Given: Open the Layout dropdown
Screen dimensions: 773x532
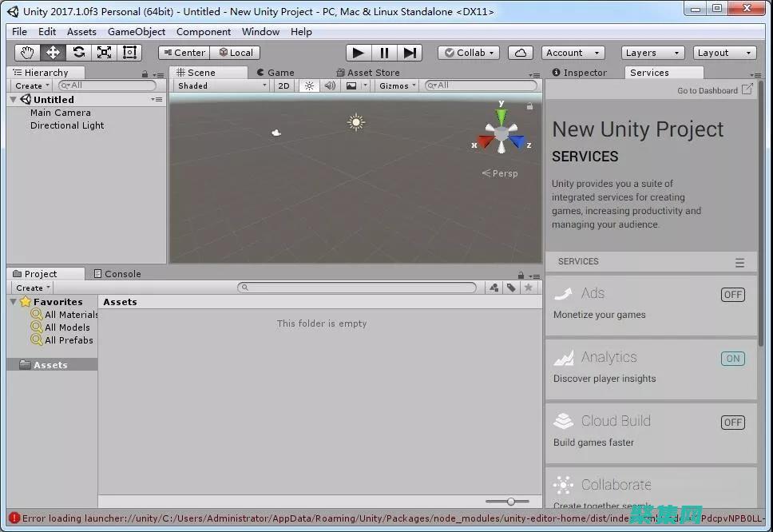Looking at the screenshot, I should pos(723,52).
